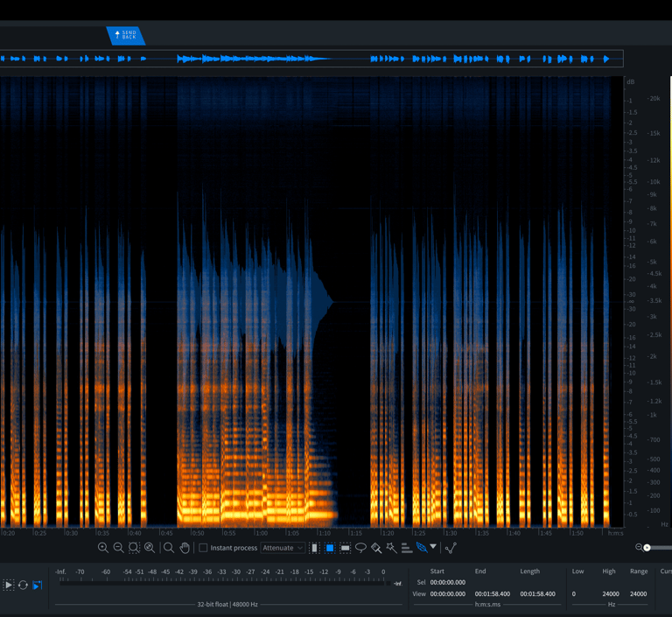Click the spectrogram zoom slider handle
672x617 pixels.
tap(647, 548)
